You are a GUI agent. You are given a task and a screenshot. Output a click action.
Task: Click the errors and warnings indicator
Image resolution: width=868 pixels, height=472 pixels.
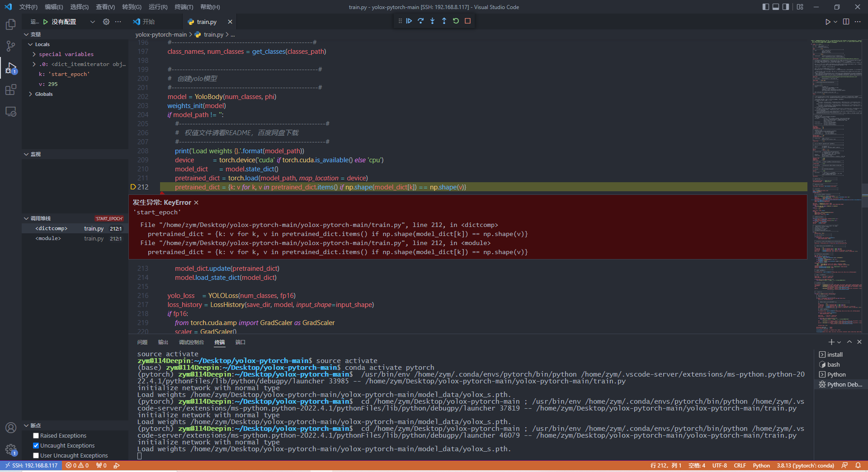coord(77,466)
